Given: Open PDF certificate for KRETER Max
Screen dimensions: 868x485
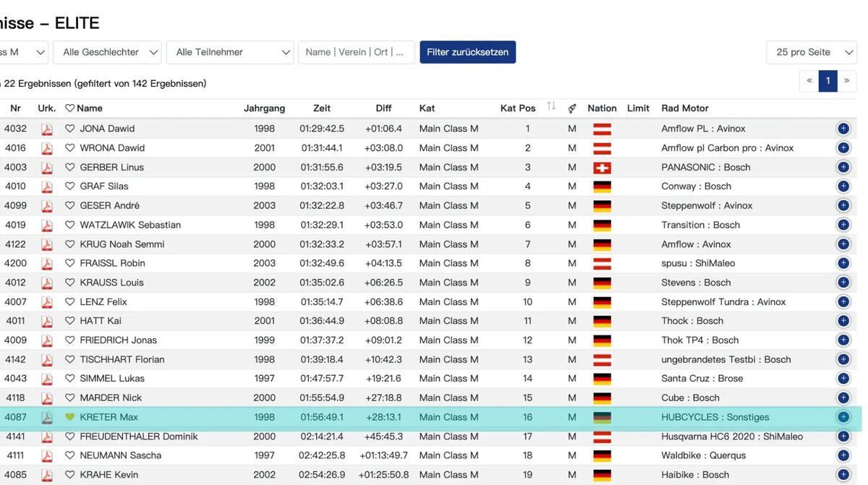Looking at the screenshot, I should [x=47, y=417].
